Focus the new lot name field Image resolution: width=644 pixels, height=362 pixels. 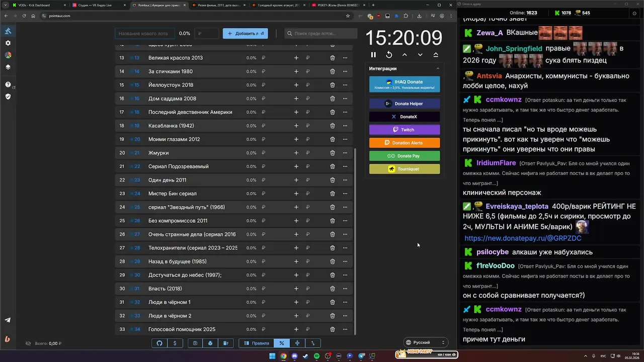[x=145, y=34]
